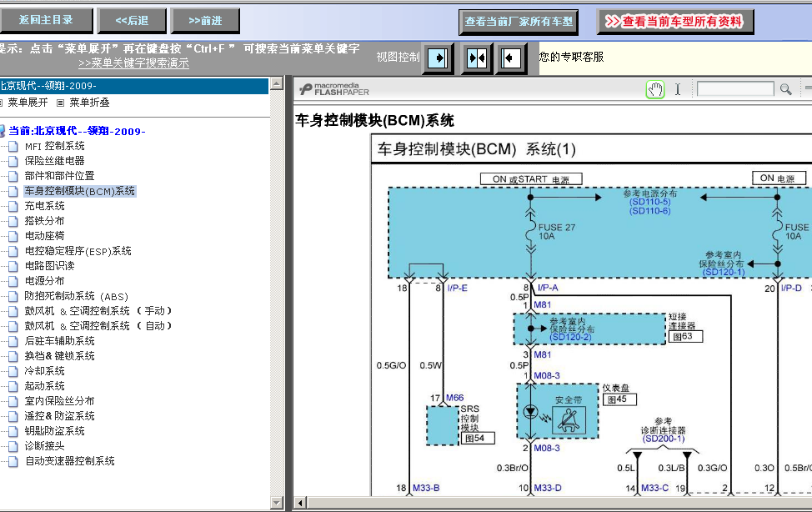
Task: Open the 冷却系统 tree item
Action: click(x=44, y=371)
